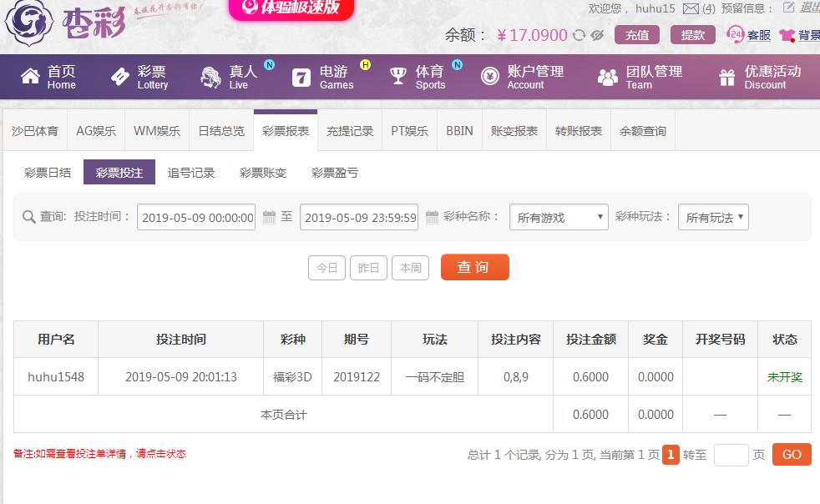Image resolution: width=820 pixels, height=504 pixels.
Task: Click the 今日 quick date button
Action: pos(326,268)
